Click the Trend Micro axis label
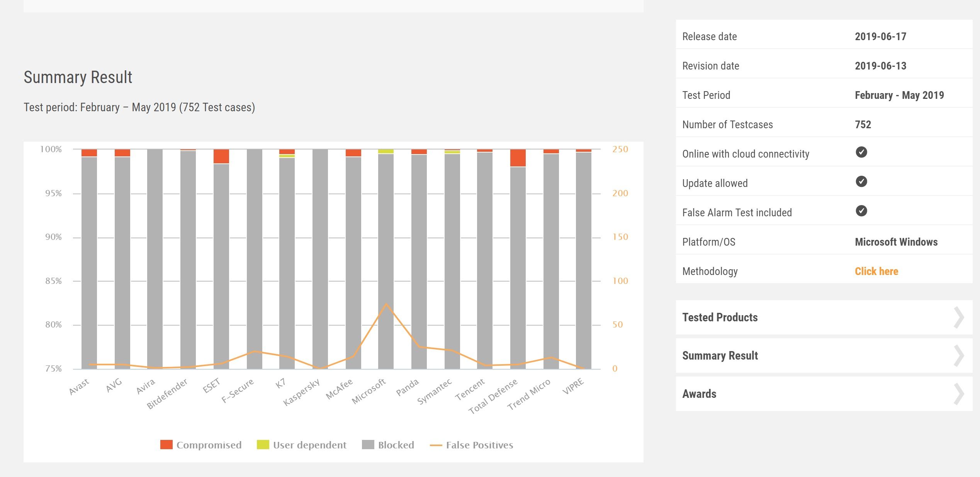Viewport: 980px width, 477px height. point(528,394)
